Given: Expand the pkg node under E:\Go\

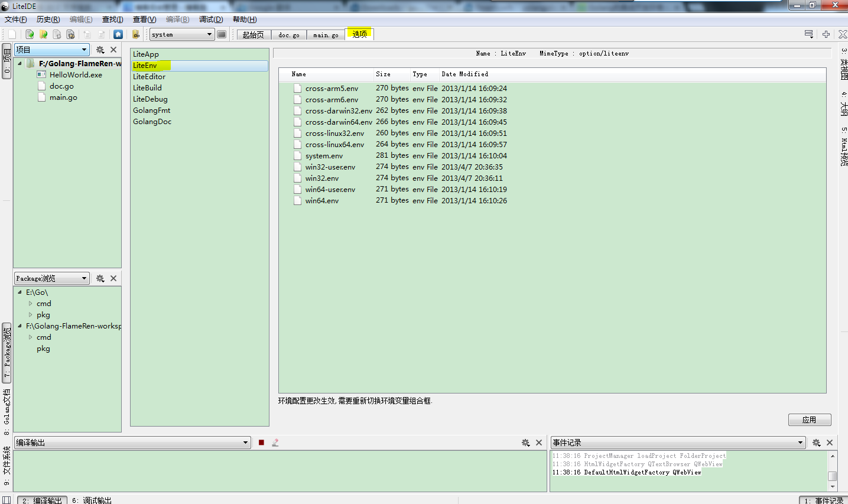Looking at the screenshot, I should [30, 315].
